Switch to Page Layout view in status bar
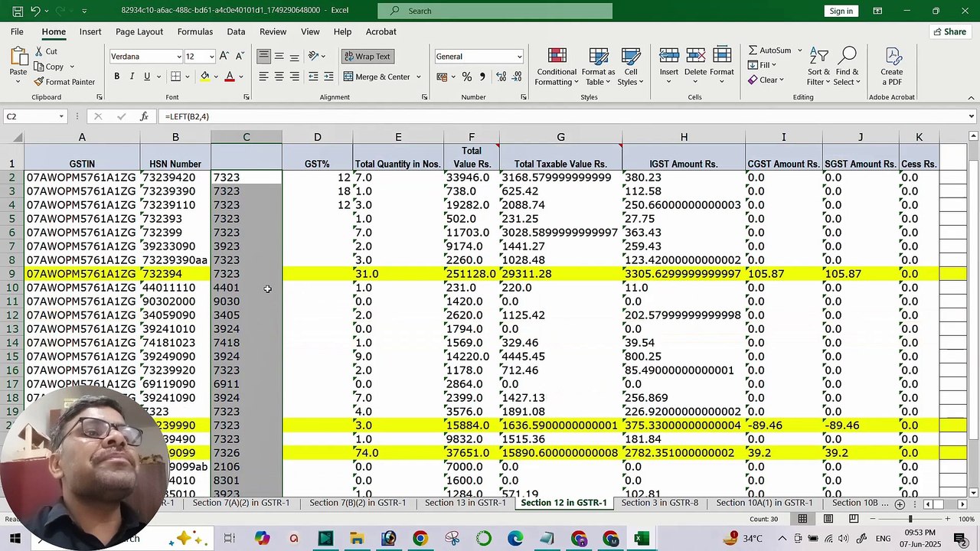The image size is (980, 551). 828,519
